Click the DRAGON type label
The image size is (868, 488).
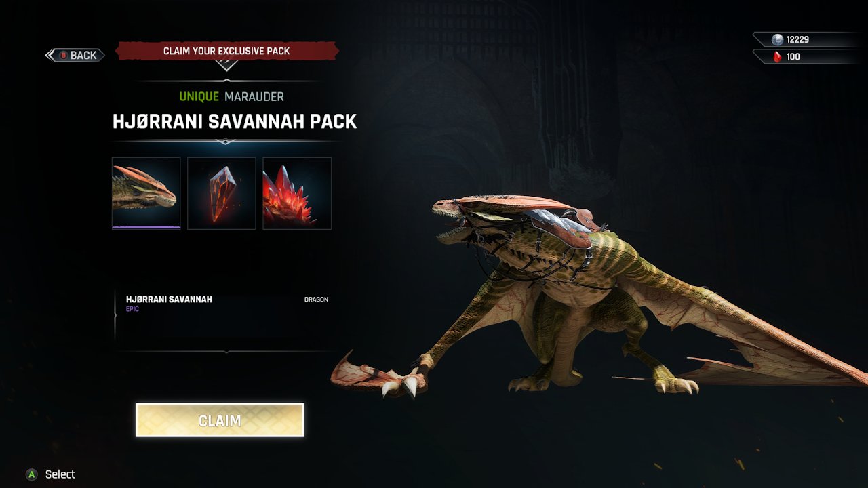(316, 300)
